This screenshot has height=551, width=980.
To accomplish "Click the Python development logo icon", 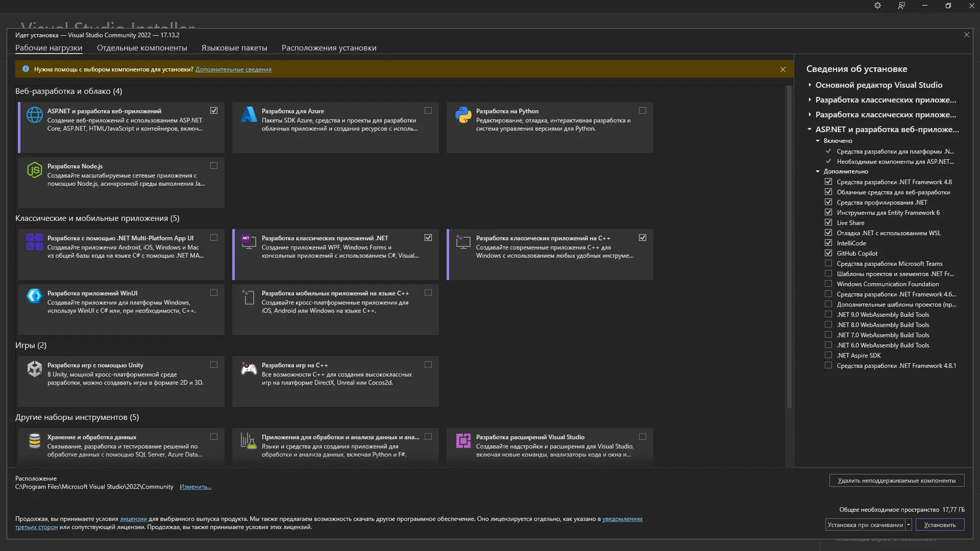I will pyautogui.click(x=463, y=115).
